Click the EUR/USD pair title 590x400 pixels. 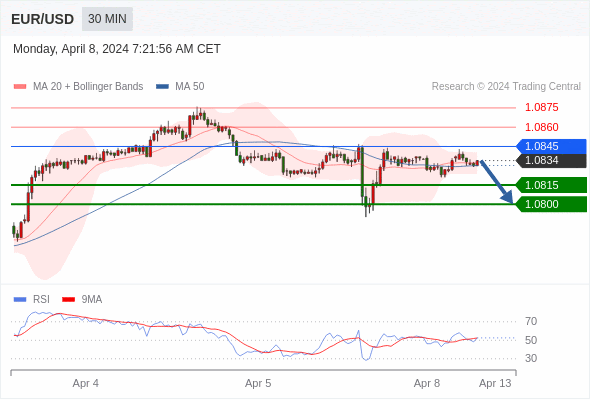pyautogui.click(x=43, y=19)
